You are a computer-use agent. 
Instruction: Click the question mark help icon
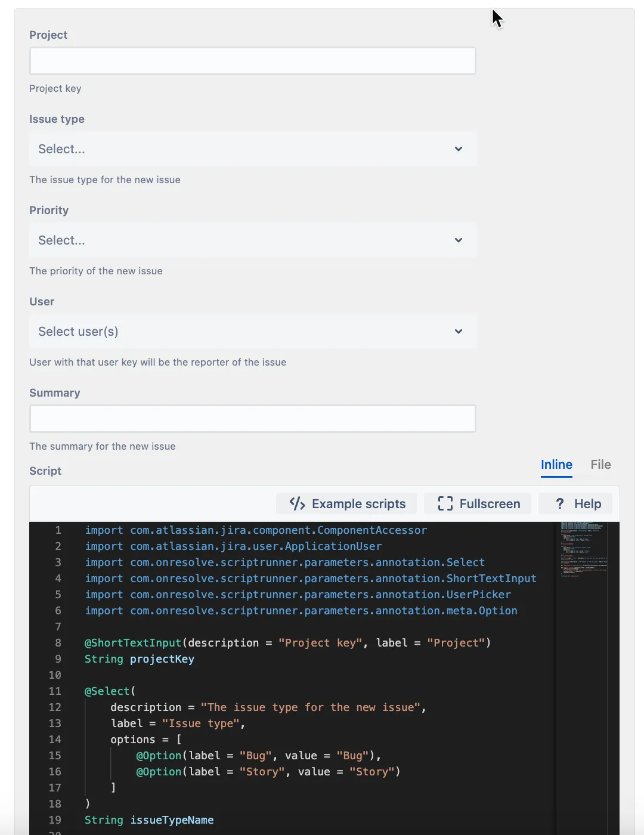click(559, 504)
